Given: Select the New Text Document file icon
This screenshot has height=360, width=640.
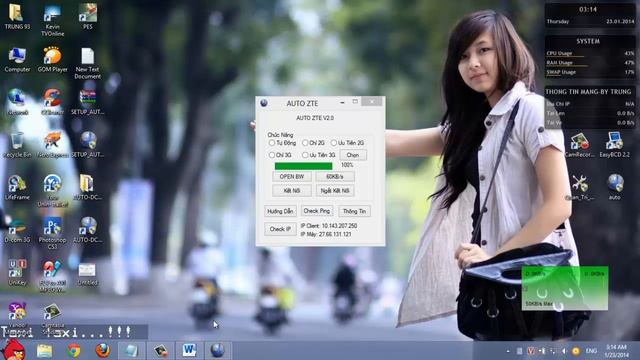Looking at the screenshot, I should click(87, 63).
